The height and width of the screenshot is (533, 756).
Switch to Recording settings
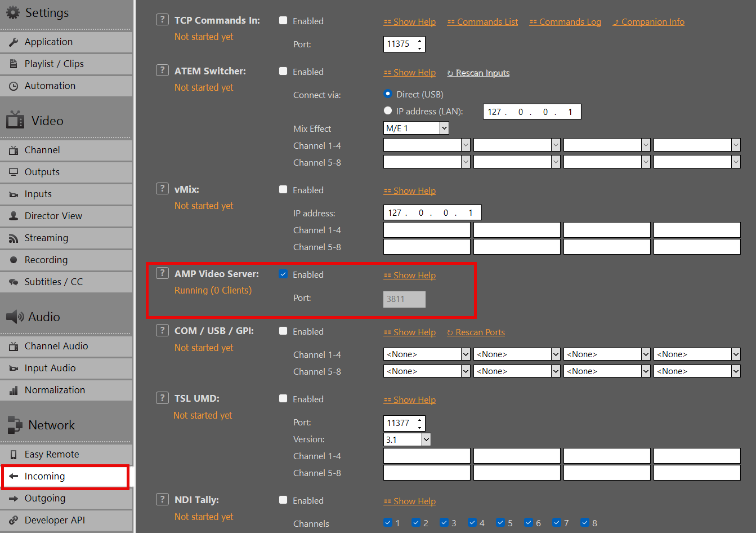(66, 260)
